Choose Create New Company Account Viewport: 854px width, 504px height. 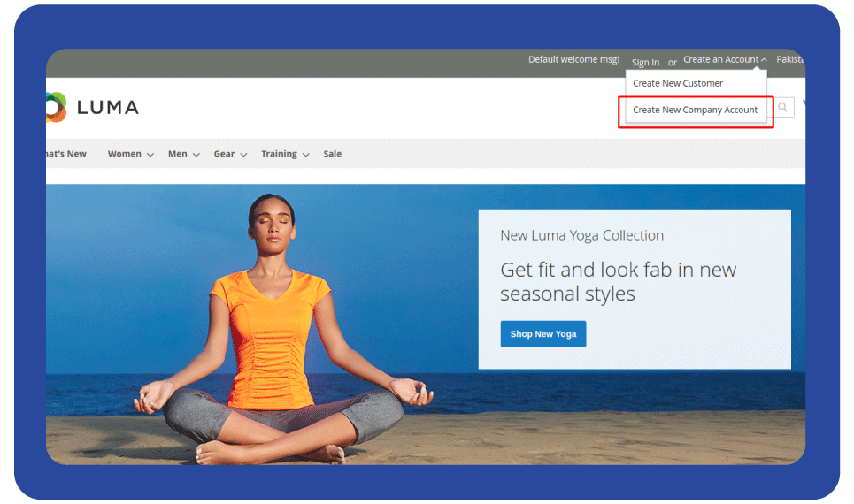[695, 111]
